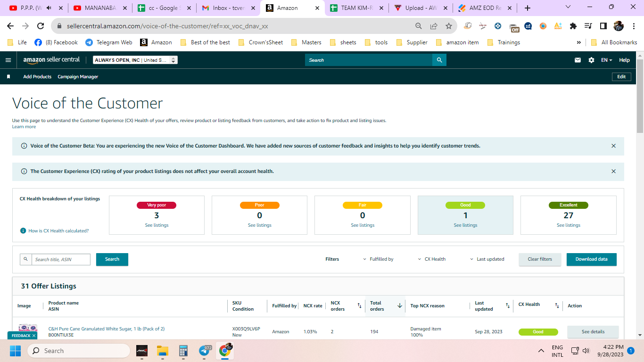Show hidden system tray icons
The width and height of the screenshot is (644, 362).
pos(541,351)
